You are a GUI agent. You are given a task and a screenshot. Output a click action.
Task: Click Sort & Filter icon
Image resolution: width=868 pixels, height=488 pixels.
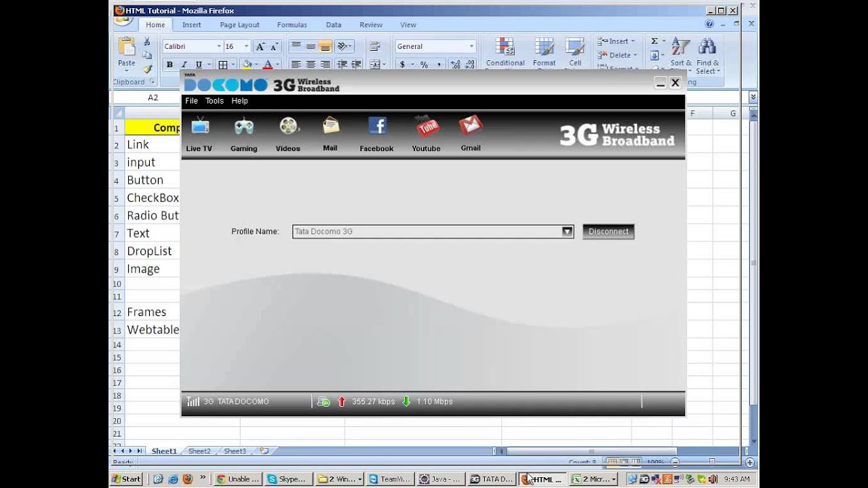tap(680, 47)
